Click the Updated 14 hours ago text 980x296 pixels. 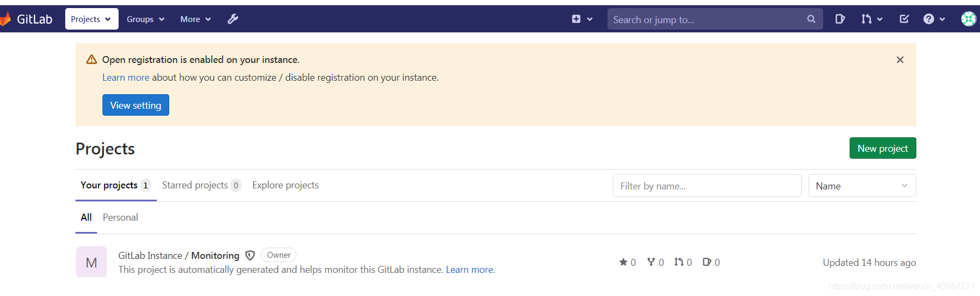869,262
